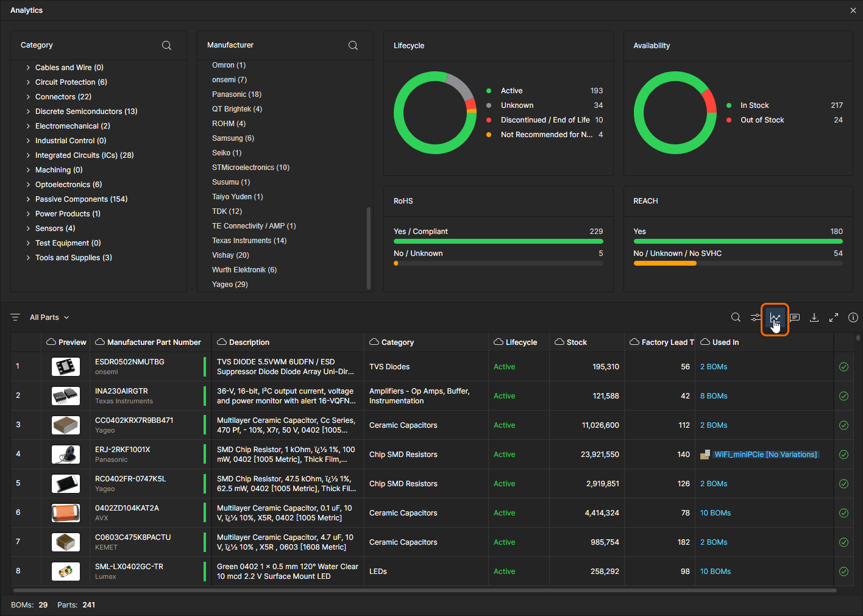Viewport: 863px width, 616px height.
Task: Expand the Integrated Circuits (ICs) category
Action: 28,155
